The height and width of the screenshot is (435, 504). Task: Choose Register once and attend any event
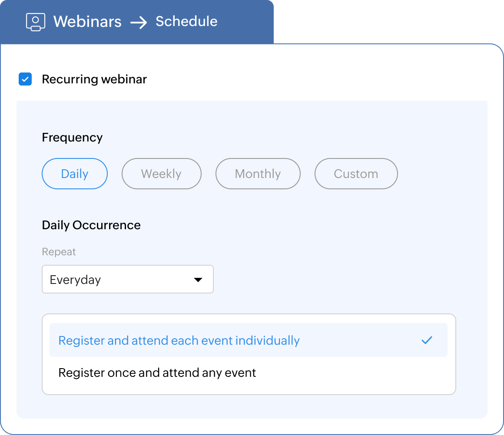[158, 372]
